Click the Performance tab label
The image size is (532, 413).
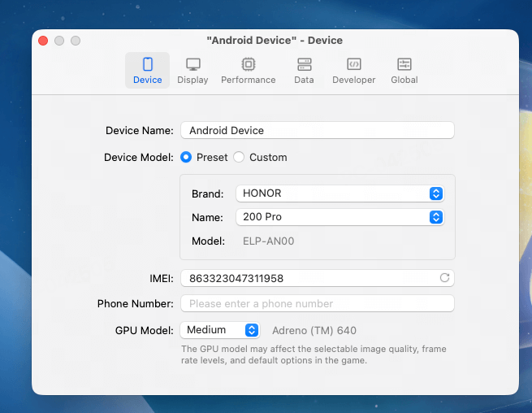point(248,80)
